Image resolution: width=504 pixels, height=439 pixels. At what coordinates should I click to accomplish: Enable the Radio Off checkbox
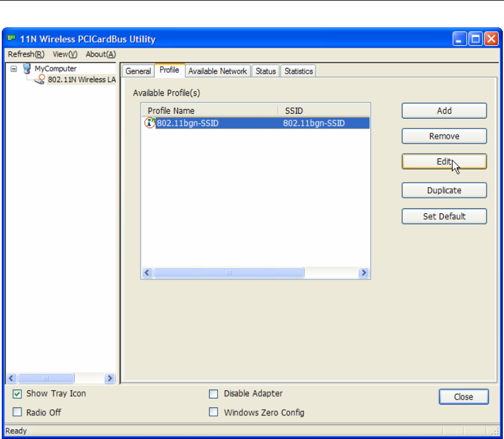point(17,412)
